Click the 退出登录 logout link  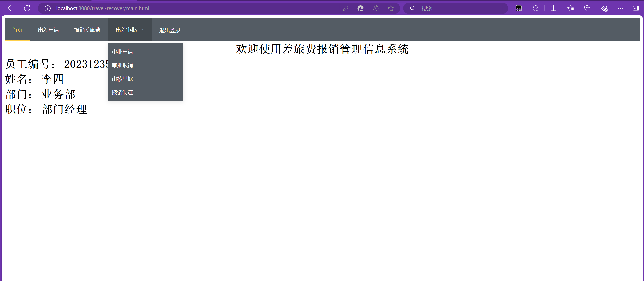[x=170, y=30]
